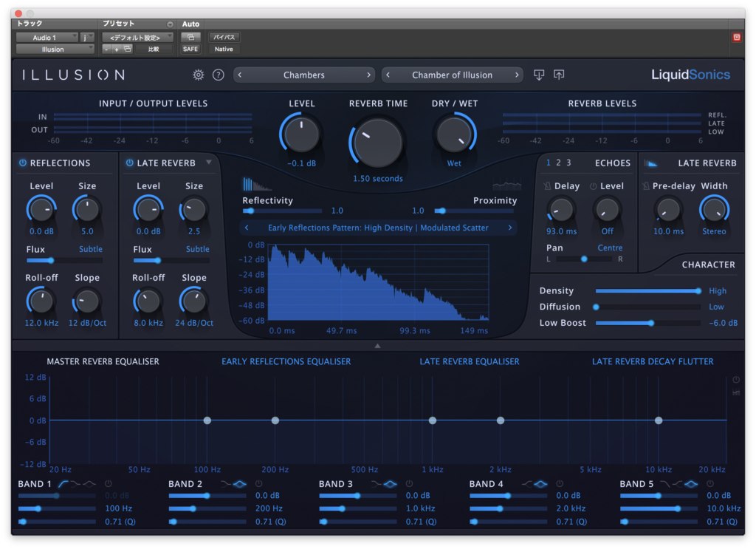The height and width of the screenshot is (549, 756).
Task: Toggle tempo sync metronome beside Echoes Delay
Action: tap(546, 187)
